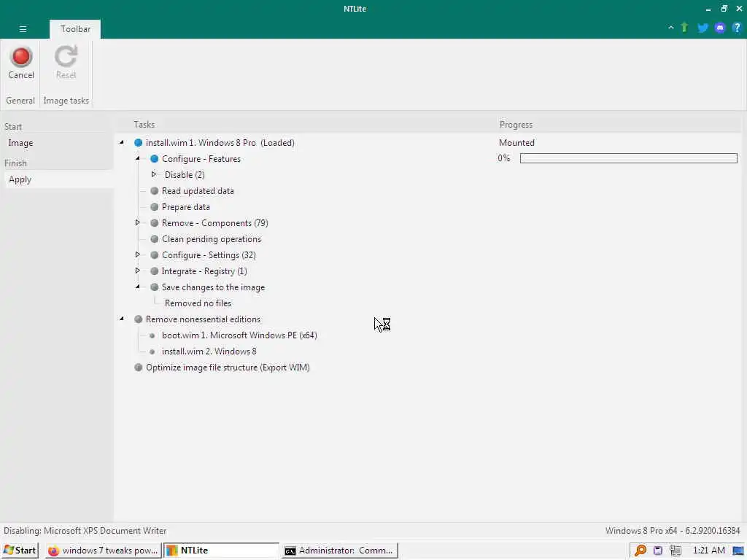Click the 0% progress bar

628,158
